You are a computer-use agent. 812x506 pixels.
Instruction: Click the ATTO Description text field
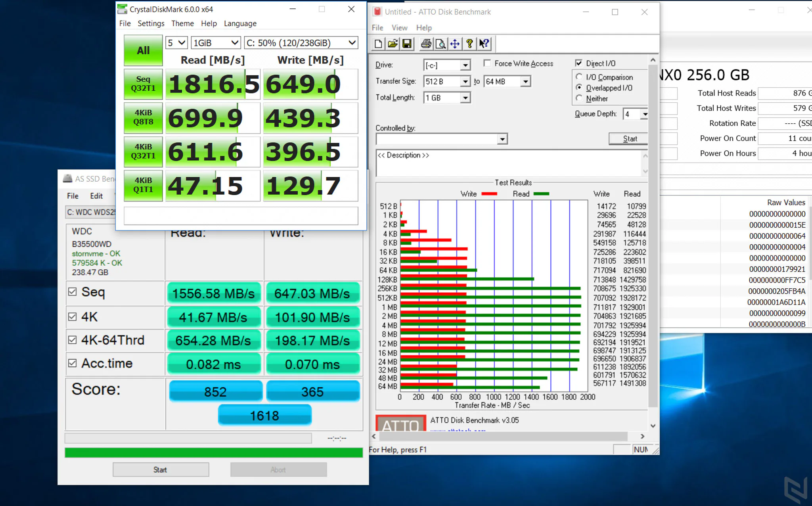509,163
